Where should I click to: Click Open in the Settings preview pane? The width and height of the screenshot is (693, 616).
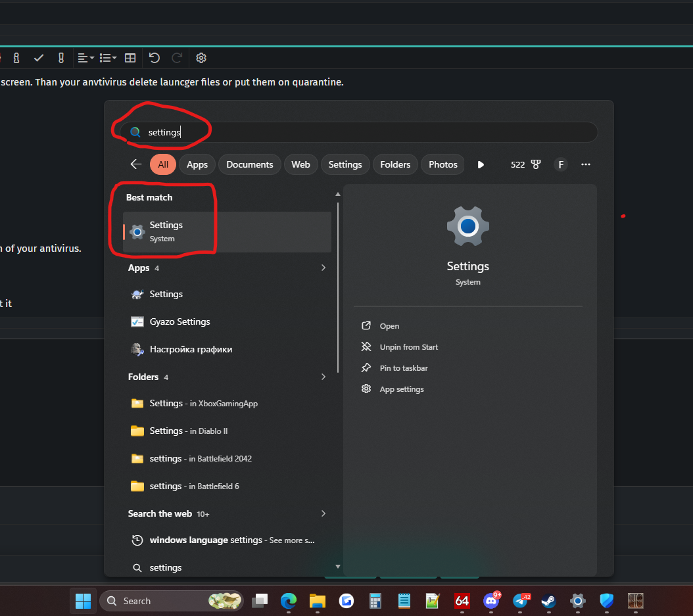point(389,326)
